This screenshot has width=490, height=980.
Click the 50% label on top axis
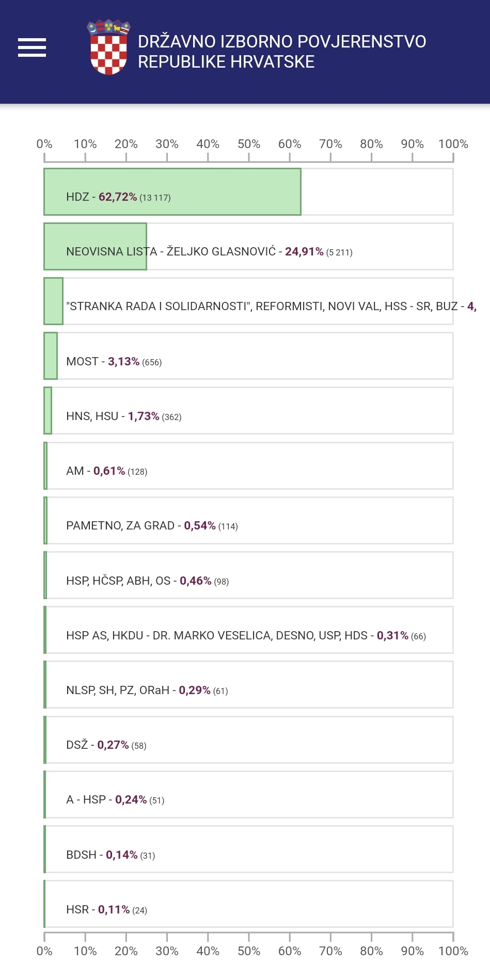[248, 144]
